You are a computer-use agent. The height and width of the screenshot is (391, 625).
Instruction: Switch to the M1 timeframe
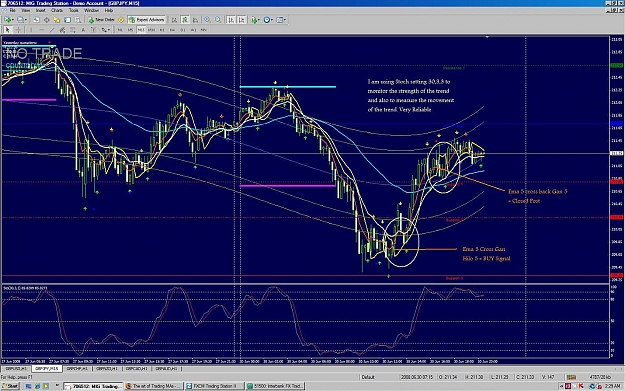(x=120, y=29)
